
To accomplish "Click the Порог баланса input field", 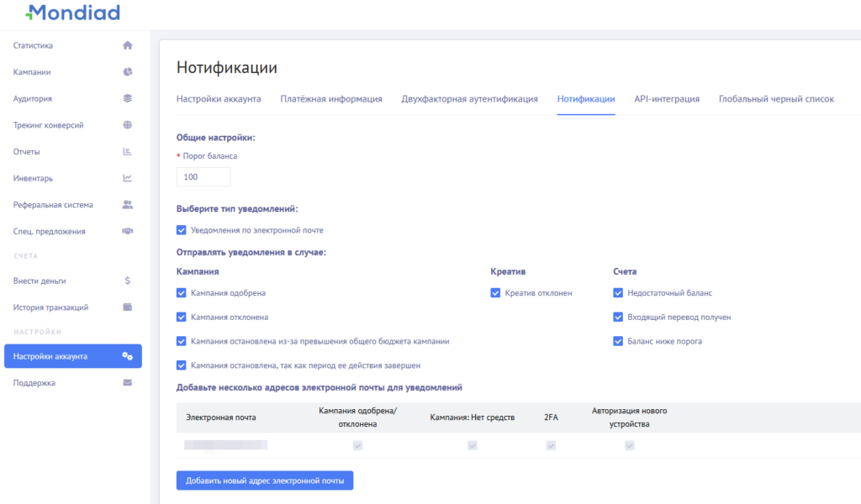I will point(203,177).
